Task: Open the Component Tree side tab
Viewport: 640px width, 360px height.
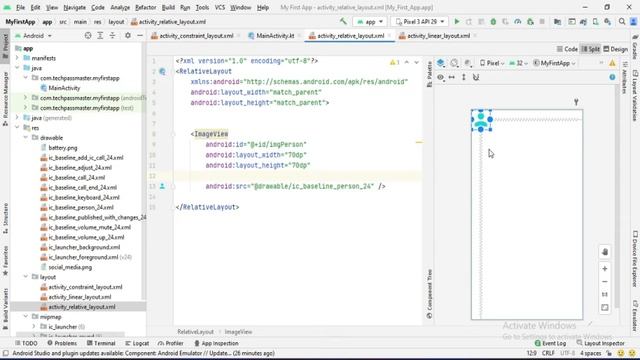Action: pos(429,294)
